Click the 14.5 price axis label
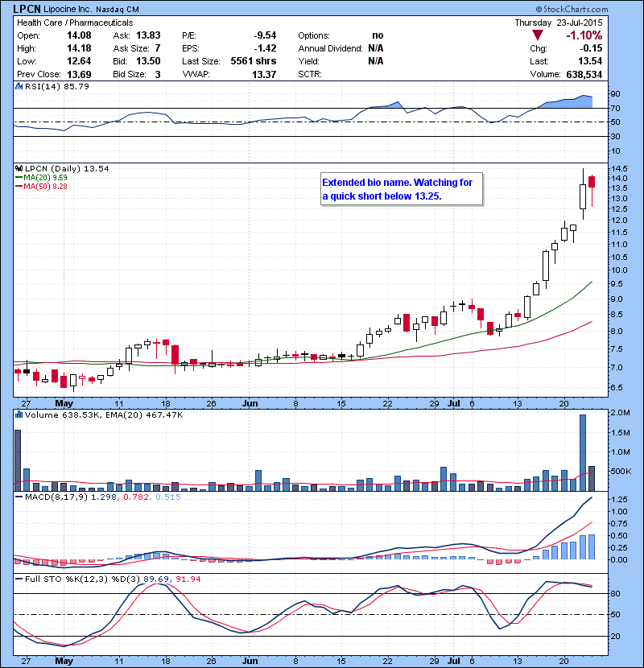Image resolution: width=644 pixels, height=668 pixels. pos(619,168)
